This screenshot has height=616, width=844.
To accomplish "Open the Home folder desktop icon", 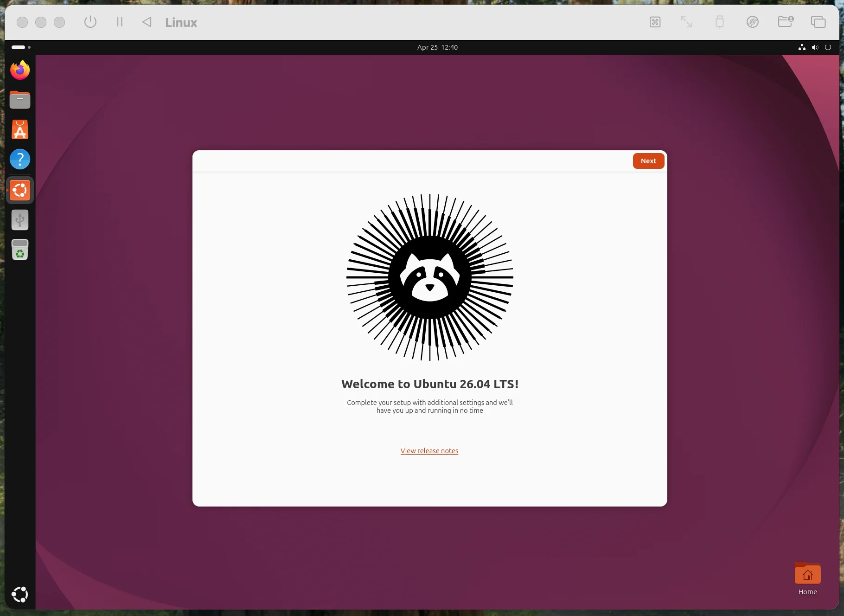I will 807,579.
